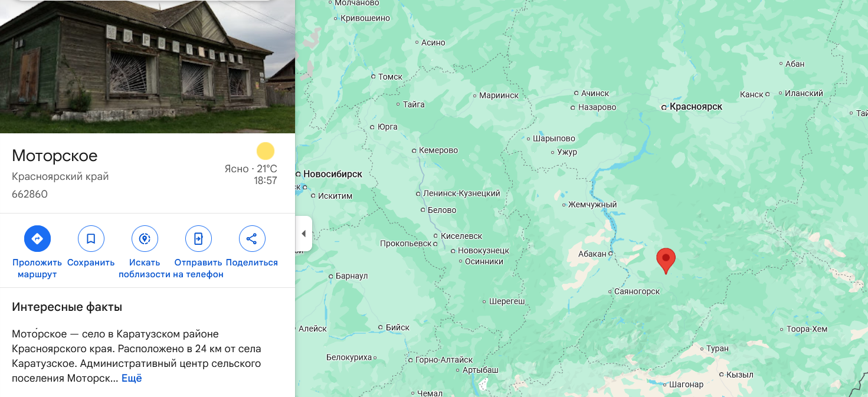
Task: Click the Томск city marker label
Action: [x=390, y=77]
